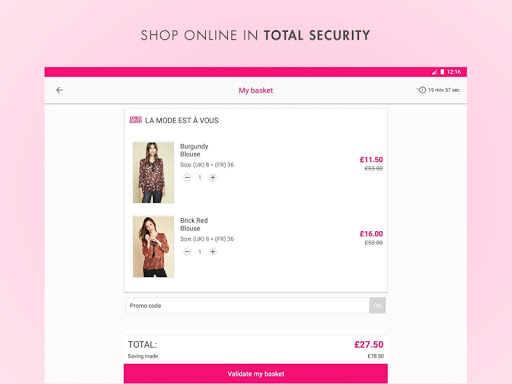This screenshot has width=512, height=384.
Task: Increase Burgundy Blouse quantity with plus
Action: 213,178
